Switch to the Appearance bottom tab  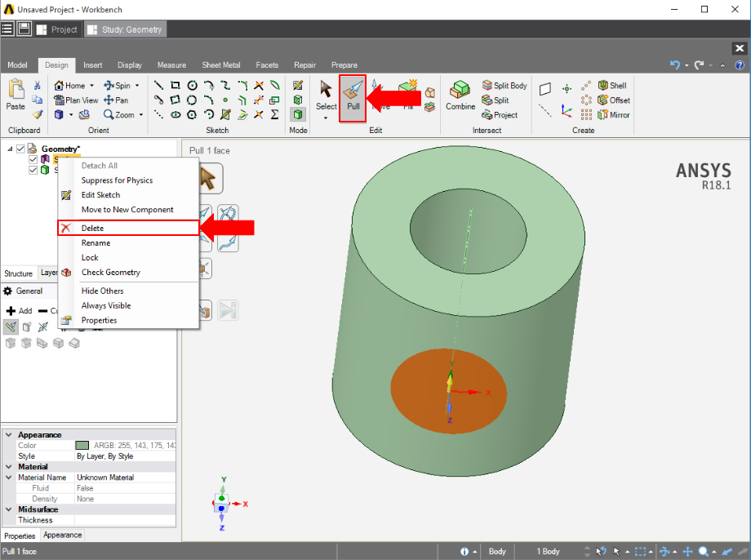coord(63,535)
